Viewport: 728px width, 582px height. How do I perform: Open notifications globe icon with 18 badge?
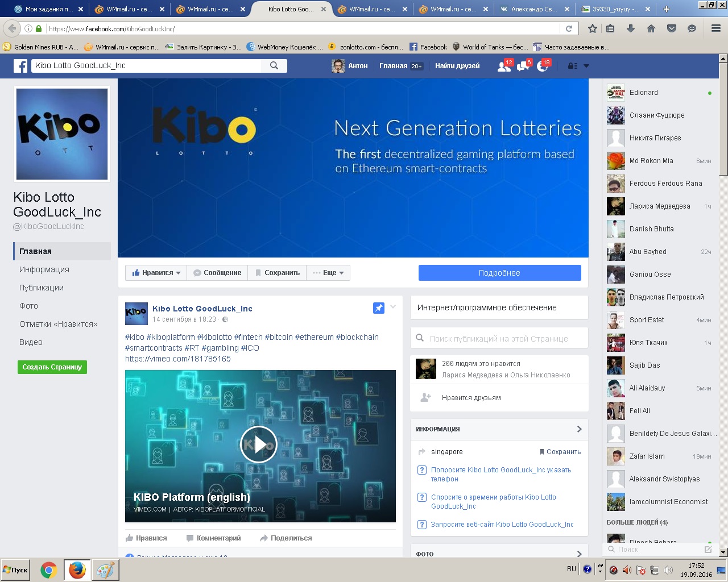(x=542, y=66)
